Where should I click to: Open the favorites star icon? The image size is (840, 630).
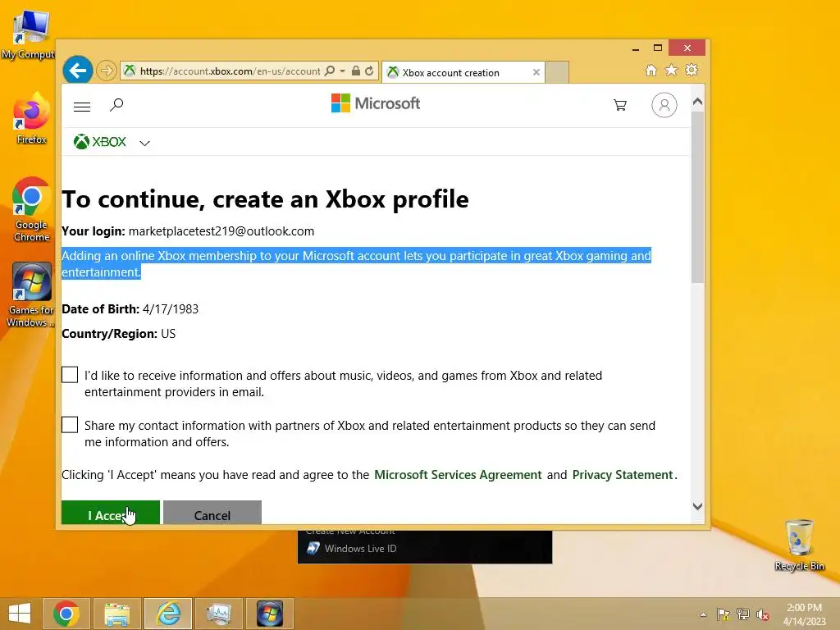pyautogui.click(x=671, y=71)
